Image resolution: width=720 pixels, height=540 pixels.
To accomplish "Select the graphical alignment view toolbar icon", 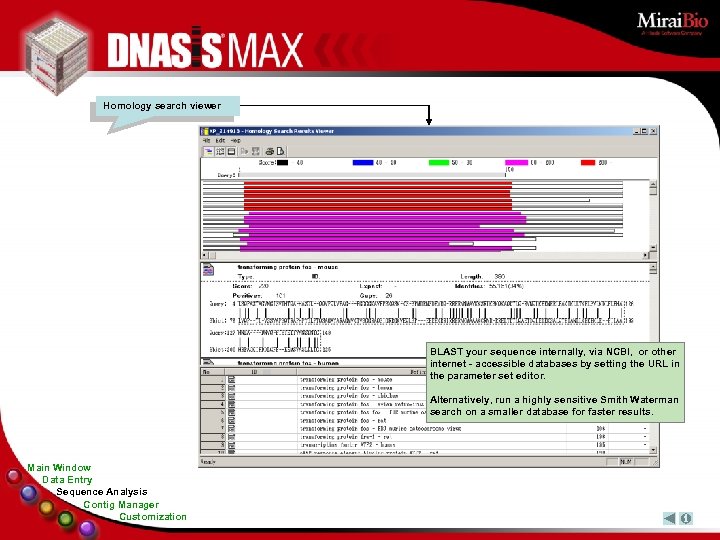I will (x=208, y=151).
